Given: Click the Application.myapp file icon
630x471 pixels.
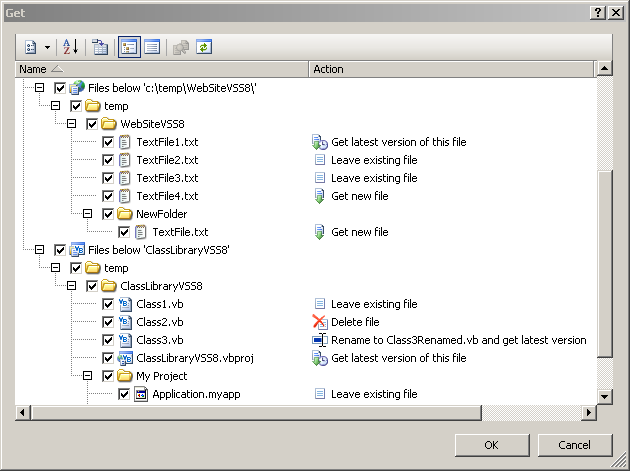Looking at the screenshot, I should click(141, 394).
